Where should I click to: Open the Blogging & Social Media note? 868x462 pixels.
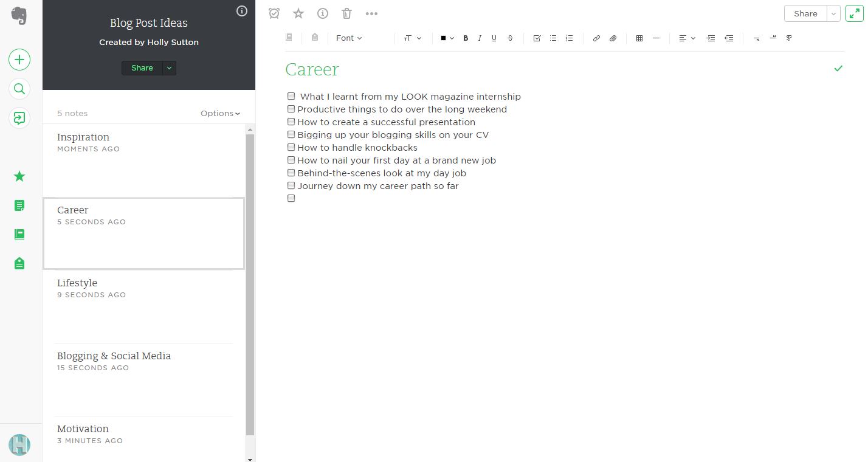click(143, 379)
